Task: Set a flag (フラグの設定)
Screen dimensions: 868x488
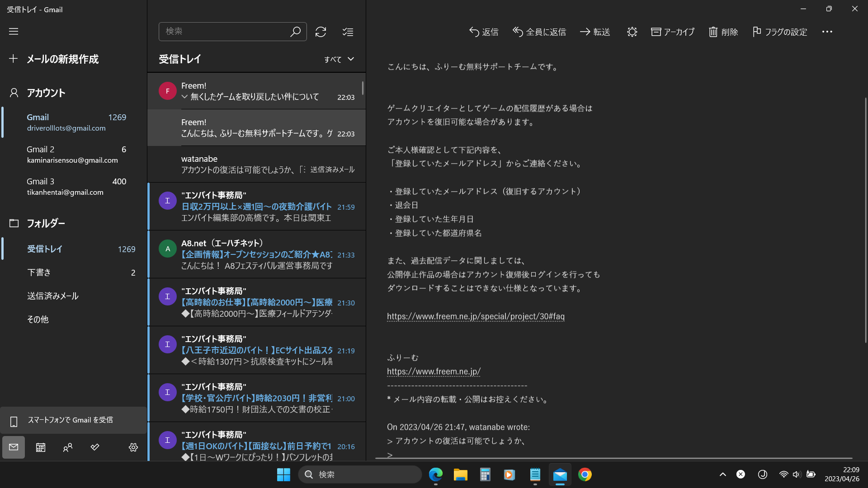Action: point(780,32)
